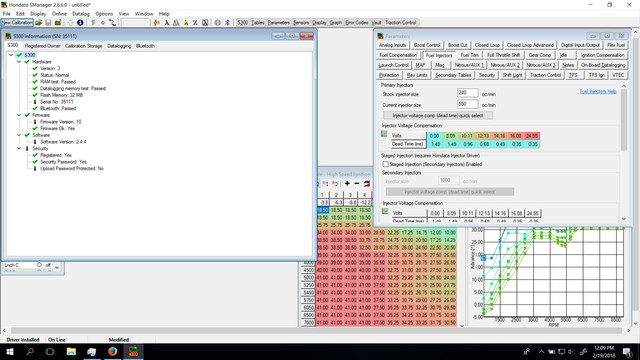The image size is (640, 360).
Task: Open File Explorer from the taskbar
Action: point(71,351)
